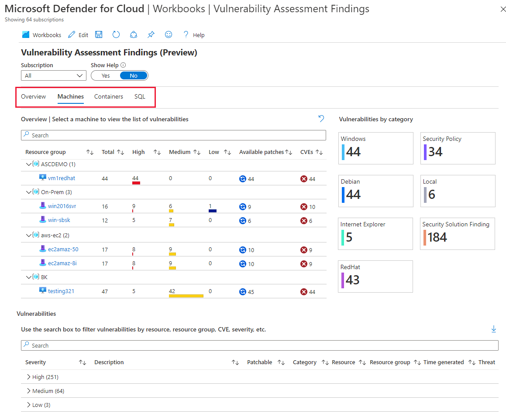Edit the workbook with the pencil icon
The width and height of the screenshot is (506, 420).
point(78,34)
